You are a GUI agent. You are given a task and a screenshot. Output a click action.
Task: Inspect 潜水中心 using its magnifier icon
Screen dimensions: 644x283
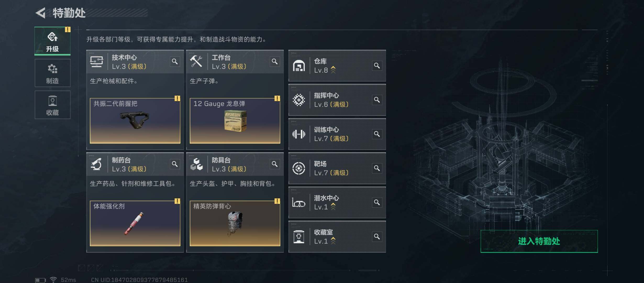pyautogui.click(x=377, y=202)
